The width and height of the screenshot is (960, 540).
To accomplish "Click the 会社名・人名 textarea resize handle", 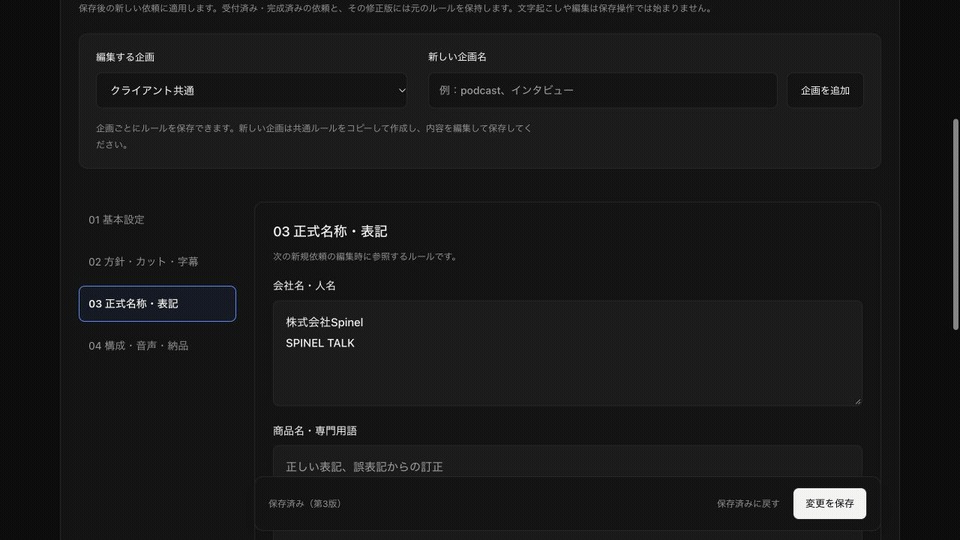I will 858,401.
